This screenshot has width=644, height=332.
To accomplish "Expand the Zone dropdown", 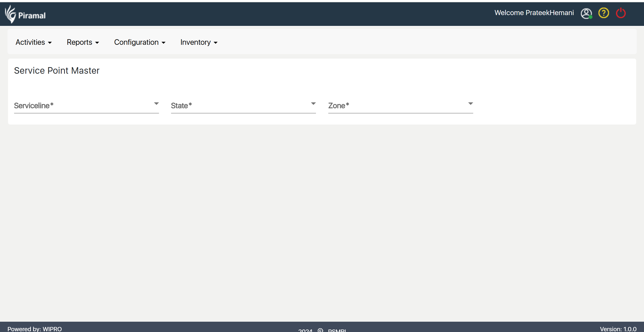I will (400, 106).
